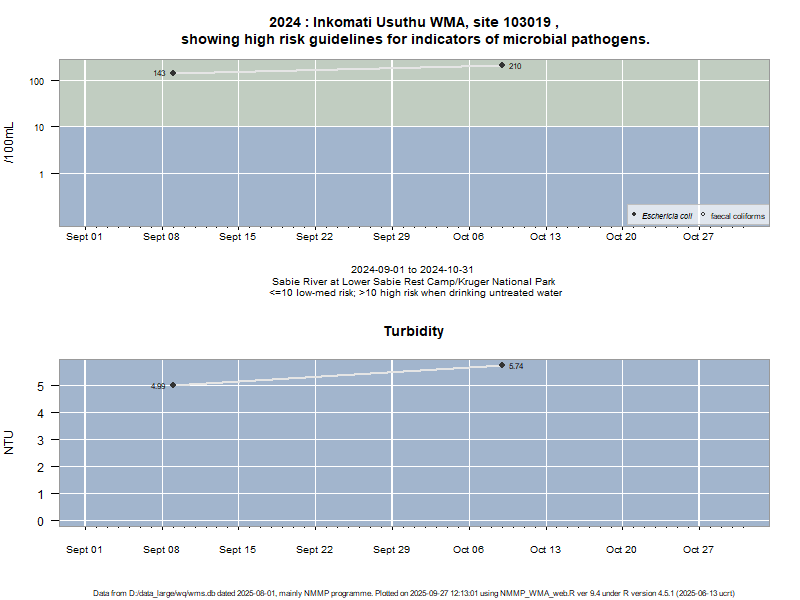Click 'Oct 20' on the turbidity chart x-axis

621,549
